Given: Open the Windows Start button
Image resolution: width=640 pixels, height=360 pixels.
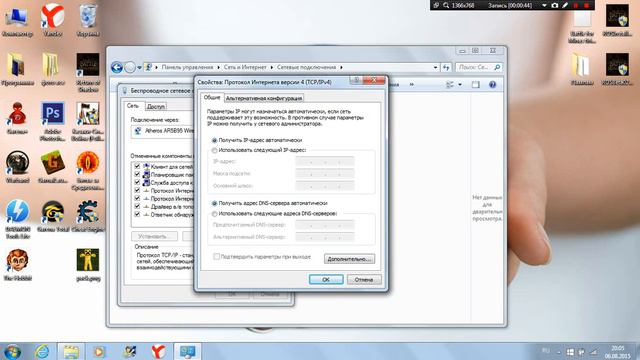Looking at the screenshot, I should click(x=13, y=352).
